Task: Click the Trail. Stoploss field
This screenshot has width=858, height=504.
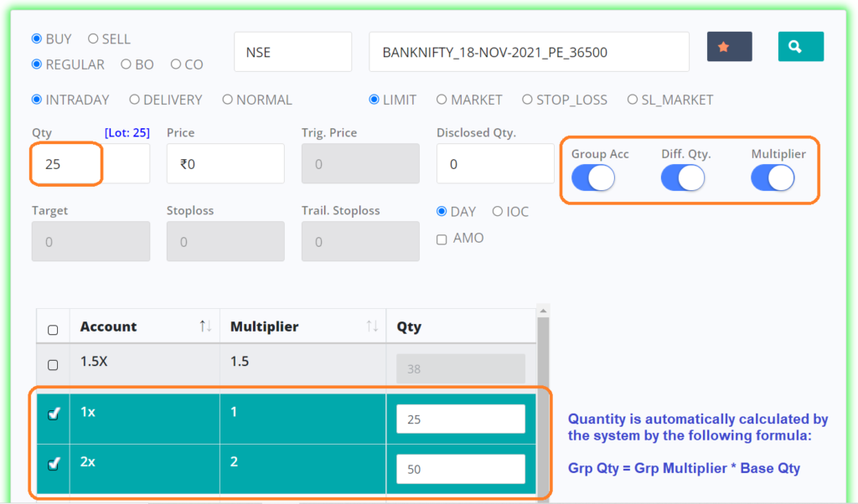Action: (360, 242)
